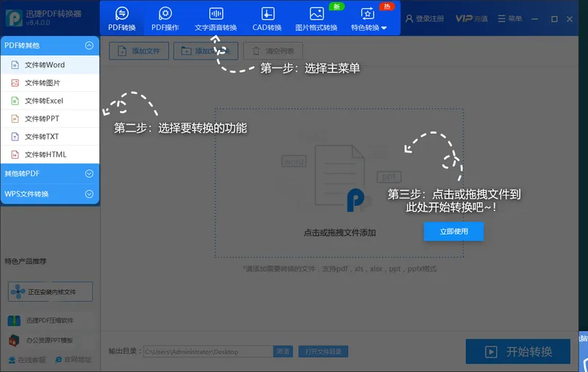The image size is (588, 372).
Task: Switch to the PDF操作 tab
Action: tap(165, 19)
